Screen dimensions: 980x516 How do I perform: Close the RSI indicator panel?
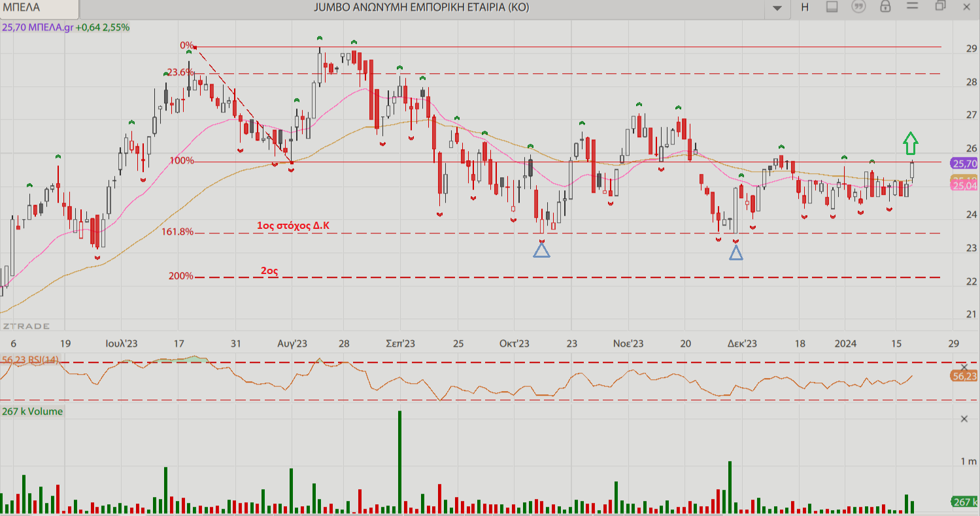click(964, 368)
